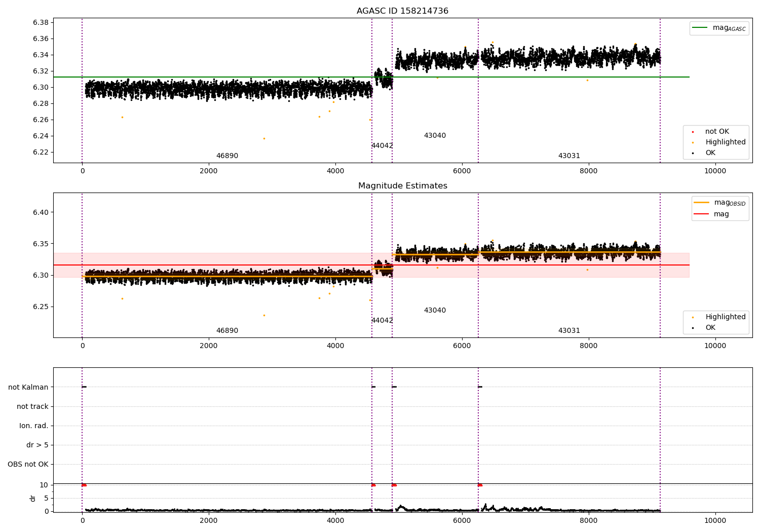Click 'OK' legend entry below Highlighted in top plot
Screen dimensions: 760x532
coord(710,153)
